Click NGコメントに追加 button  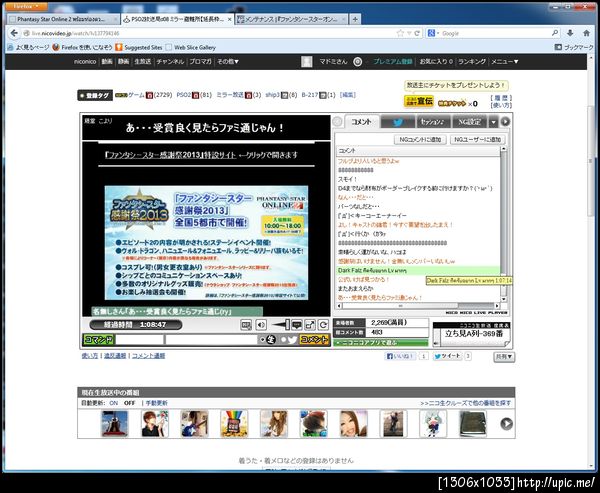coord(420,140)
